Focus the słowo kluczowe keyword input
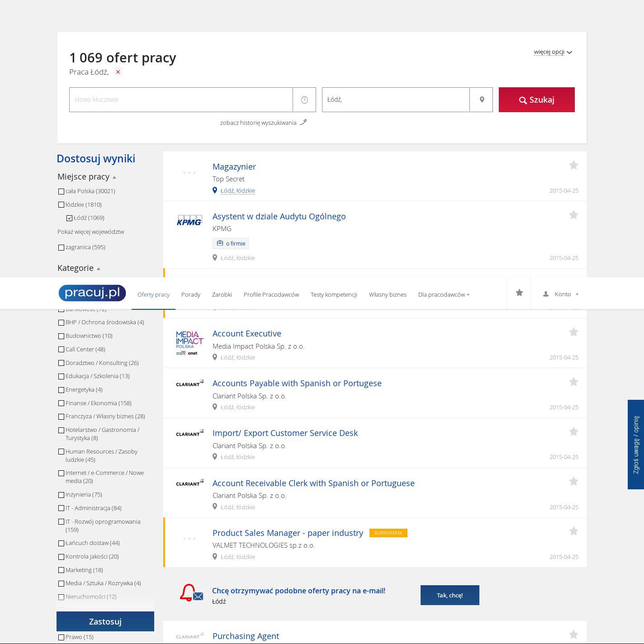The width and height of the screenshot is (644, 644). [x=181, y=99]
